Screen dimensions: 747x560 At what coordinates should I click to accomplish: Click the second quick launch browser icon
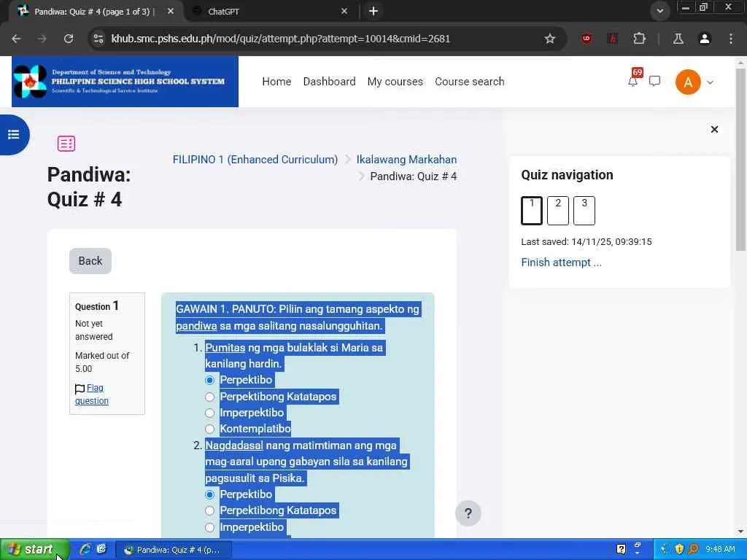click(x=101, y=550)
